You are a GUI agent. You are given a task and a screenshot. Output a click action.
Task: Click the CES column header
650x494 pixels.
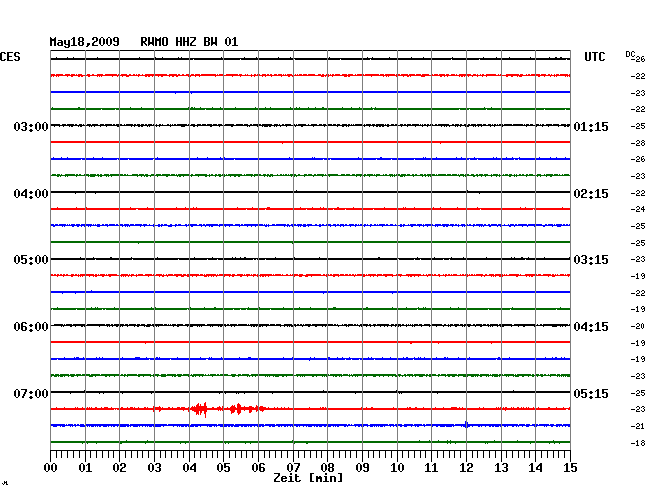coord(10,57)
